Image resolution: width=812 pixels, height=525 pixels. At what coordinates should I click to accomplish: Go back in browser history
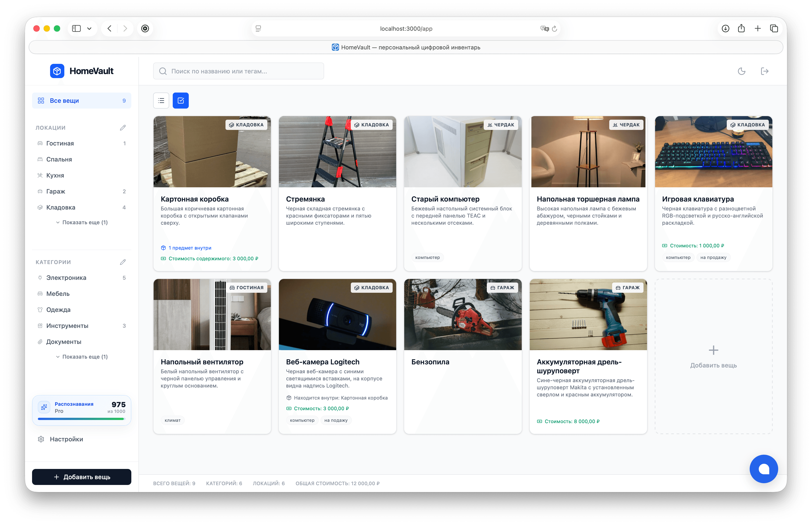tap(110, 29)
